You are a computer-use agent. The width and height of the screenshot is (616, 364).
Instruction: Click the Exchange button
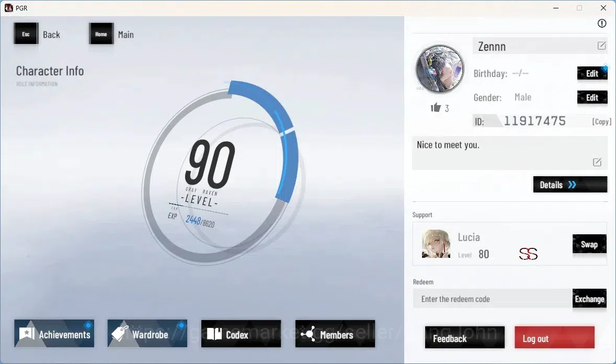point(589,299)
